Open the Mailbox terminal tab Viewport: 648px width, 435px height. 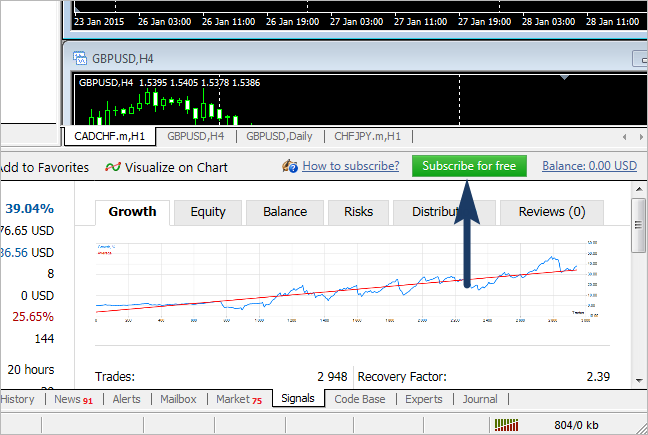pyautogui.click(x=178, y=399)
